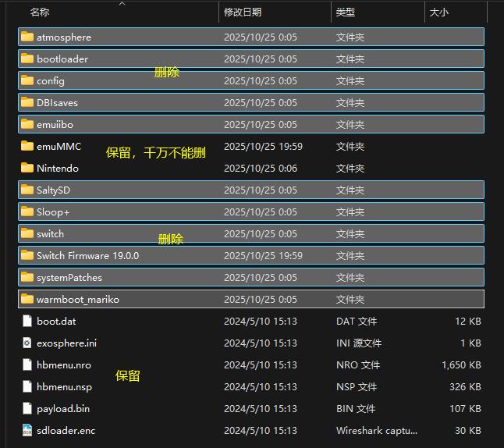Sort files by 名称 column header
Viewport: 504px width, 448px height.
click(x=40, y=12)
